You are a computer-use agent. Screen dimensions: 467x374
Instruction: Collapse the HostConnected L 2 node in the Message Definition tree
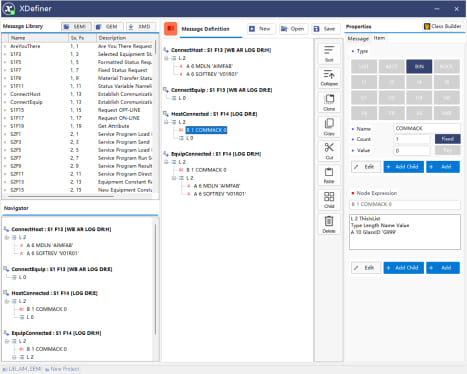click(x=166, y=122)
